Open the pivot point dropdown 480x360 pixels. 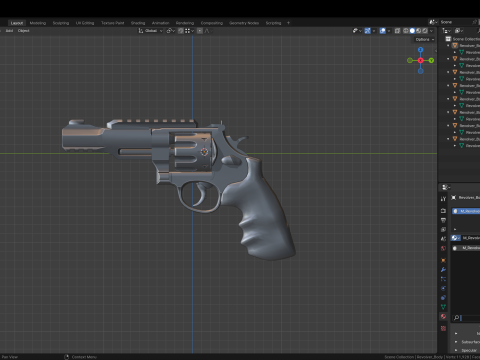click(171, 31)
